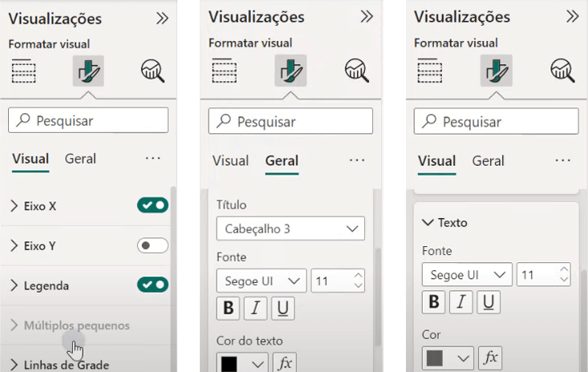Toggle italic in the middle panel Título section
Screen dimensions: 588x372
255,309
